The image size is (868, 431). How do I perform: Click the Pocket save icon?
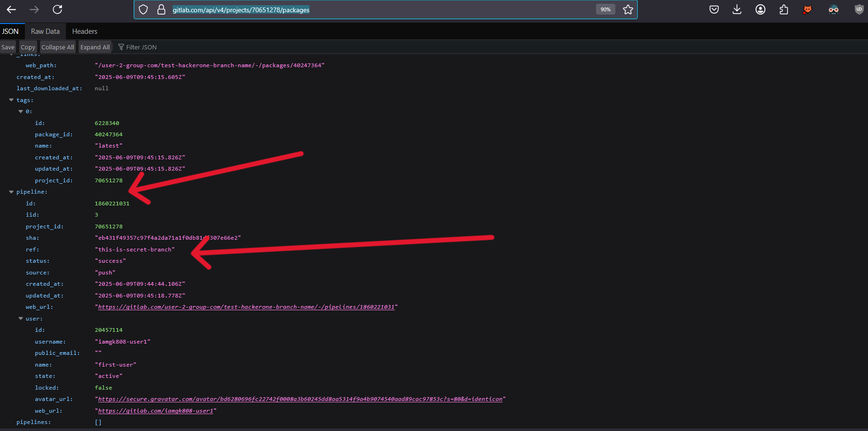(x=714, y=9)
